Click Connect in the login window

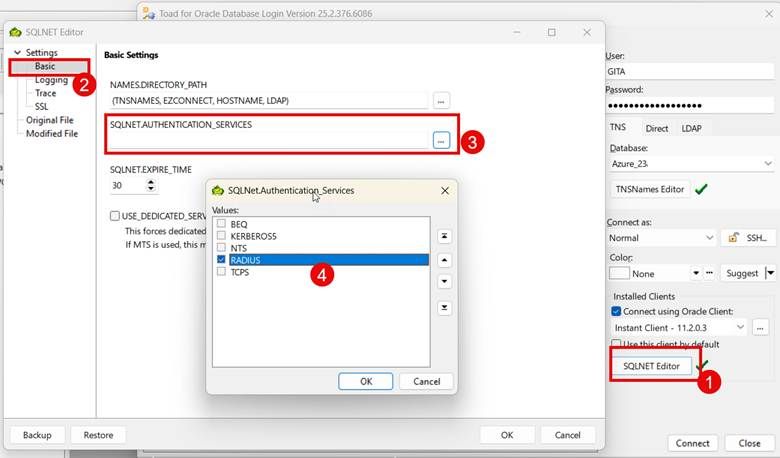[692, 443]
